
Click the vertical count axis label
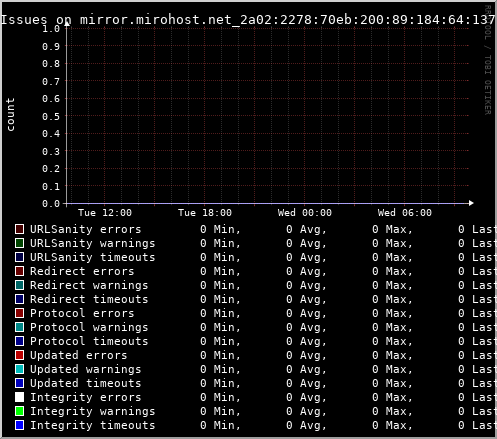10,114
